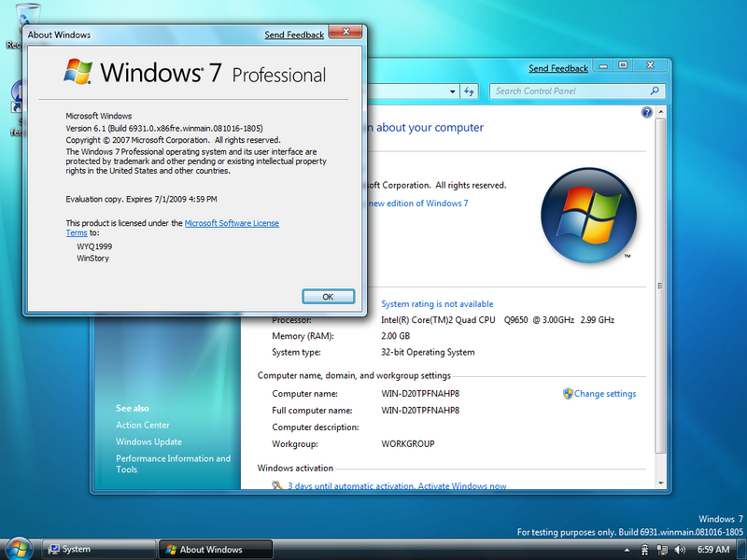Click licensee organization WinStory

tap(92, 259)
